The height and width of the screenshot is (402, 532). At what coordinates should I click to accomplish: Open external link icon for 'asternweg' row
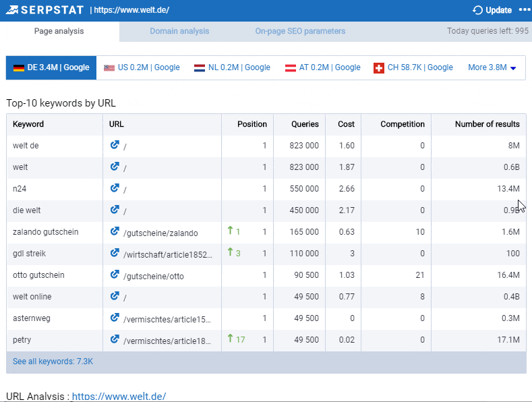[x=115, y=318]
